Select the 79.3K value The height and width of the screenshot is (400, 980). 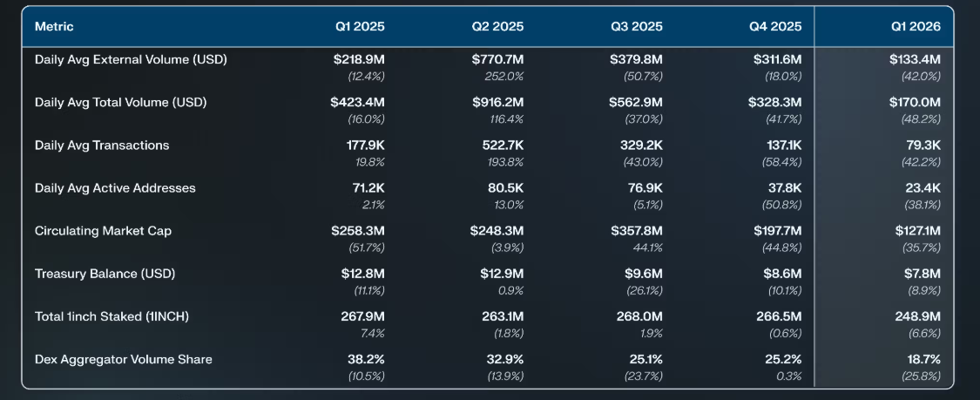pos(924,145)
